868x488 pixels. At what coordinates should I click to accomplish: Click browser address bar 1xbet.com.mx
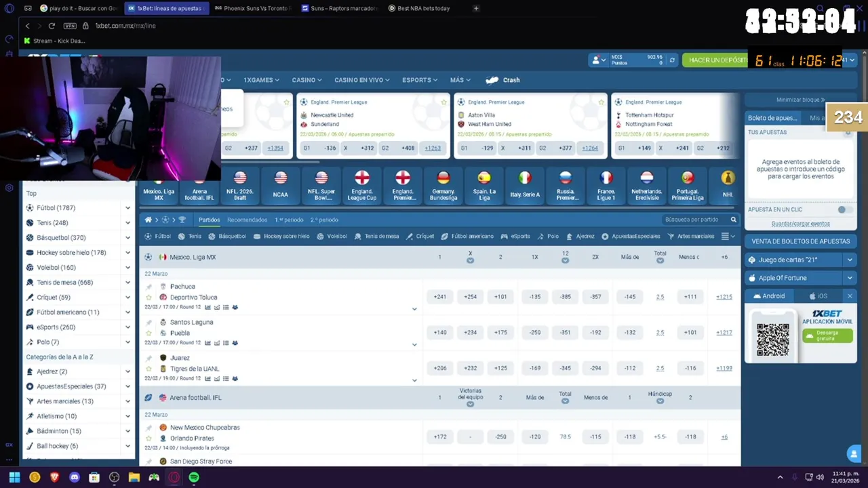(125, 26)
